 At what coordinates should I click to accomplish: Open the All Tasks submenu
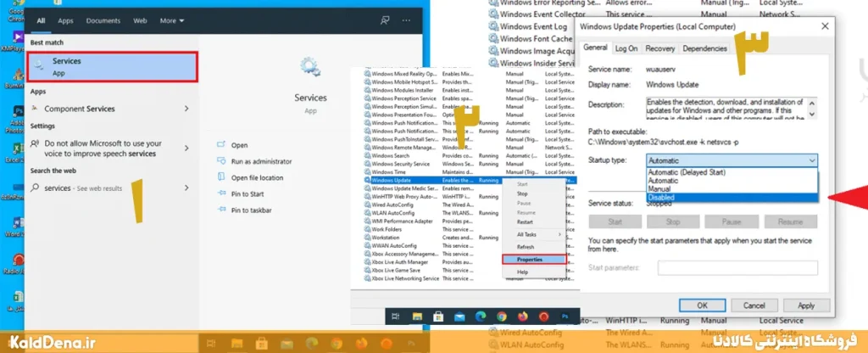coord(534,234)
